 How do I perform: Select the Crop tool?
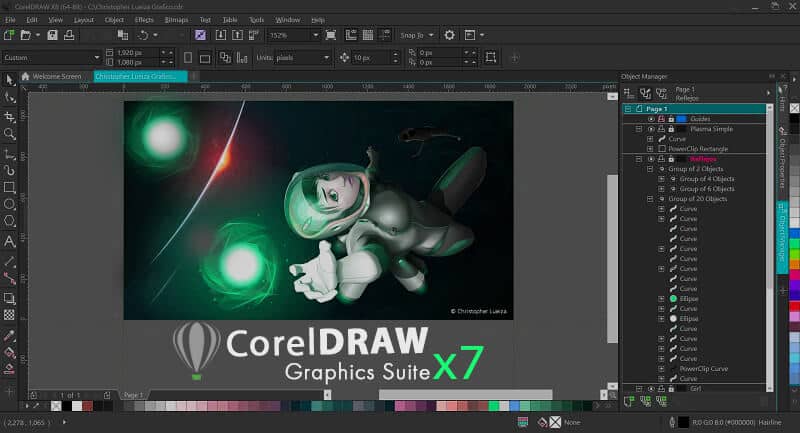point(9,117)
